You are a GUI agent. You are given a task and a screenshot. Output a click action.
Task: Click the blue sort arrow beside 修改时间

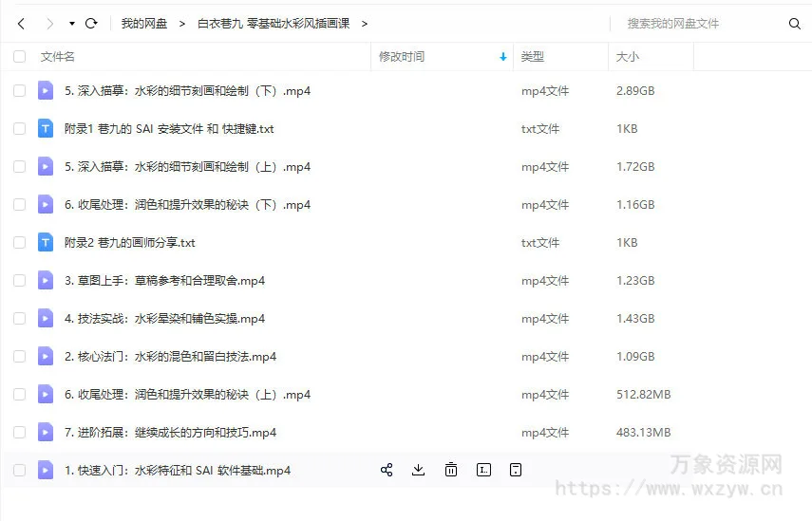click(502, 57)
